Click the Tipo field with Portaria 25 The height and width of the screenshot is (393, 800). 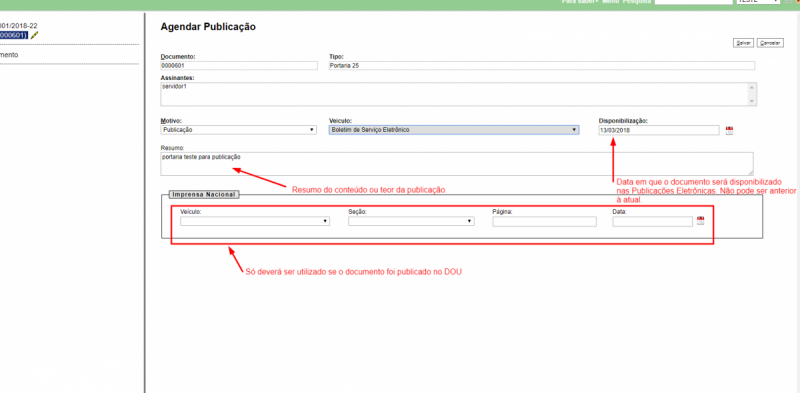pyautogui.click(x=542, y=66)
